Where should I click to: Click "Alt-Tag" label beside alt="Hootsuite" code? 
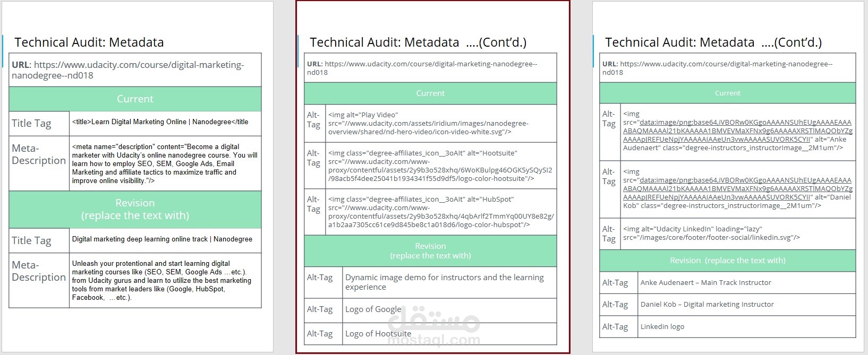(x=313, y=158)
